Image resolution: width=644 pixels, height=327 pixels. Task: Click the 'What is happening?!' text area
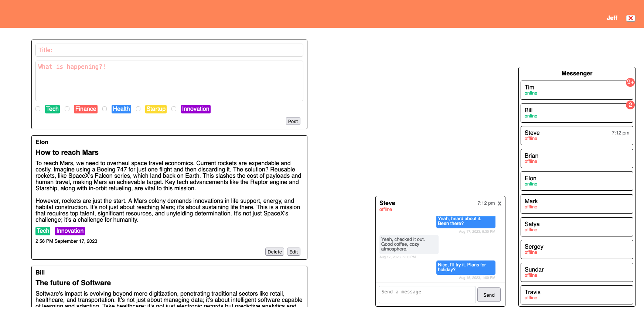[169, 81]
